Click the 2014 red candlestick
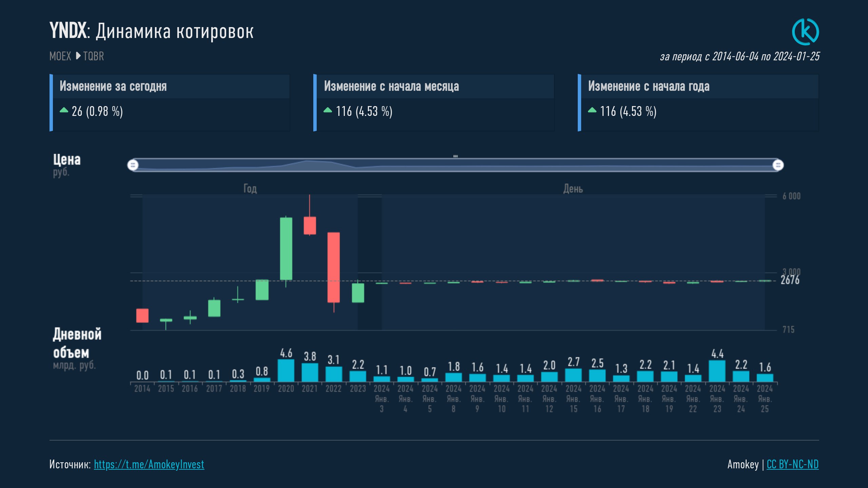Viewport: 868px width, 488px height. [x=142, y=316]
